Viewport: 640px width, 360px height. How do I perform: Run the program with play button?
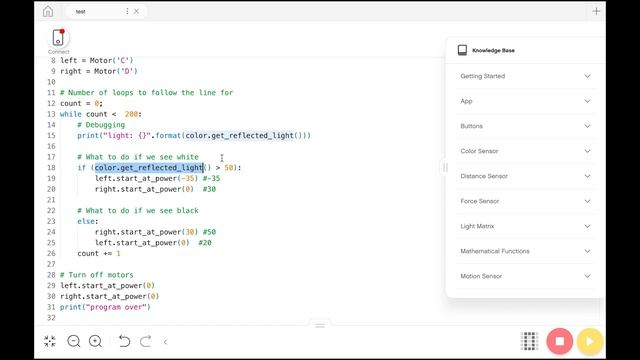[x=590, y=341]
